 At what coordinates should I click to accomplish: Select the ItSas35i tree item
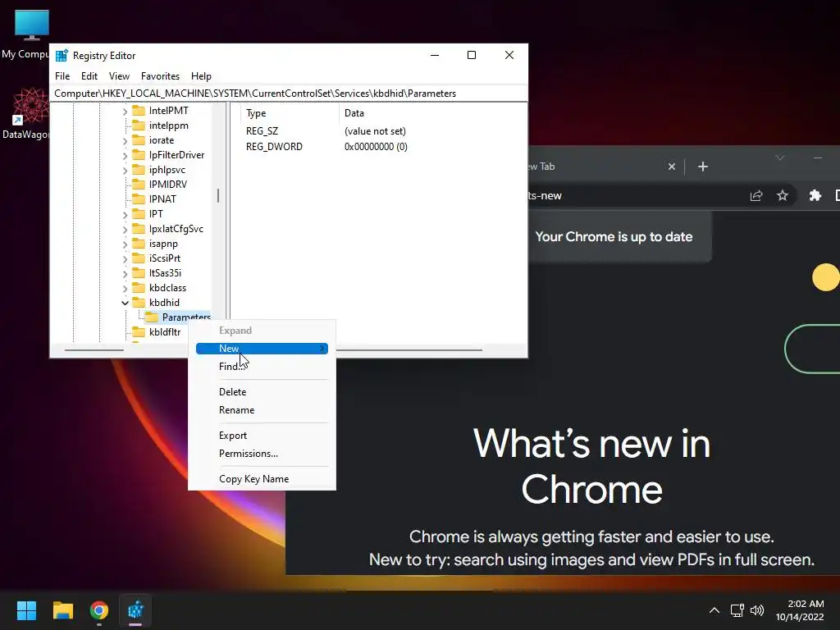(x=165, y=273)
